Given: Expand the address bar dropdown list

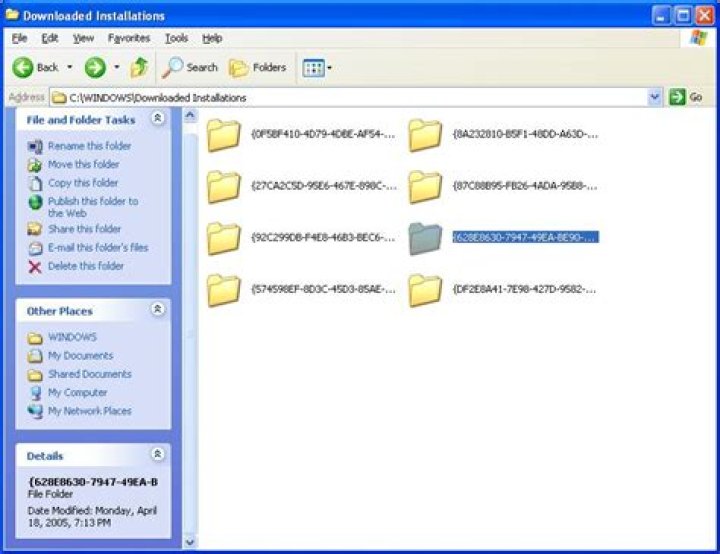Looking at the screenshot, I should 655,97.
